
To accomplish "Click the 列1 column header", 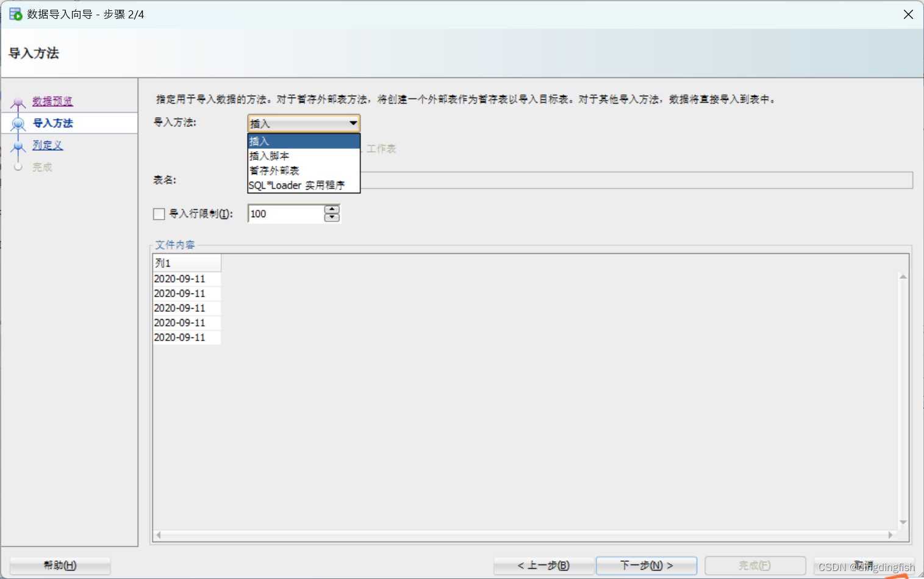I will tap(187, 263).
